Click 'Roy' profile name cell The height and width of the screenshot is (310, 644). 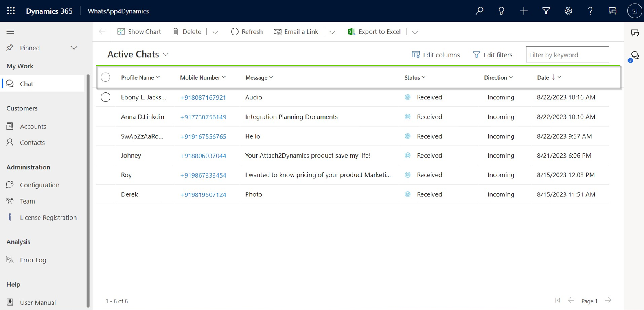[126, 175]
